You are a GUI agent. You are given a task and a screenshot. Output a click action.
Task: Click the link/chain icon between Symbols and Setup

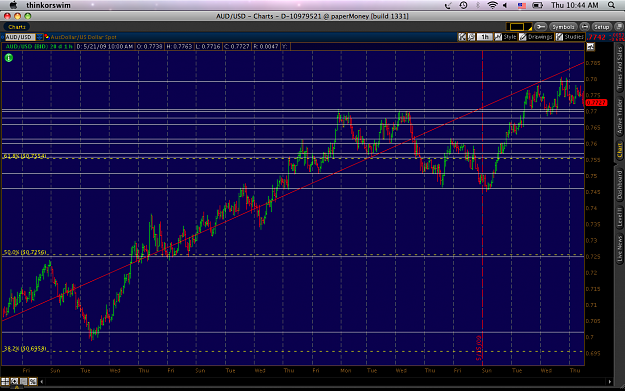point(584,27)
